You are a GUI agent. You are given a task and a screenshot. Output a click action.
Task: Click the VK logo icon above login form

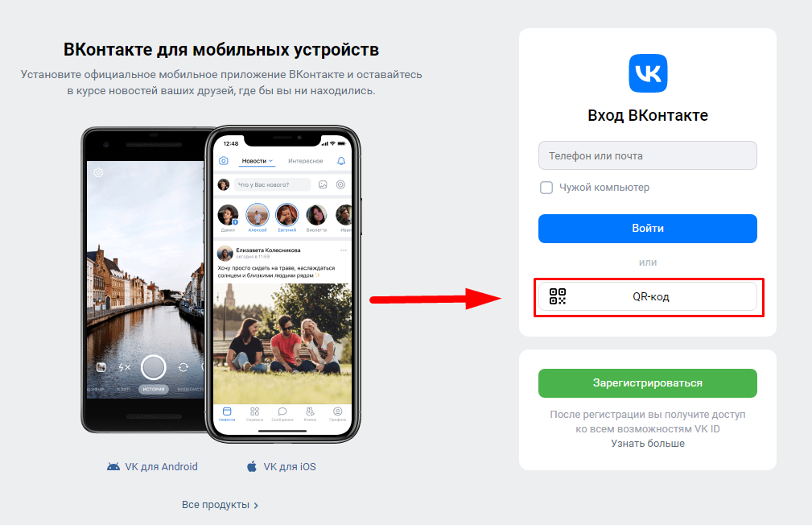(648, 73)
